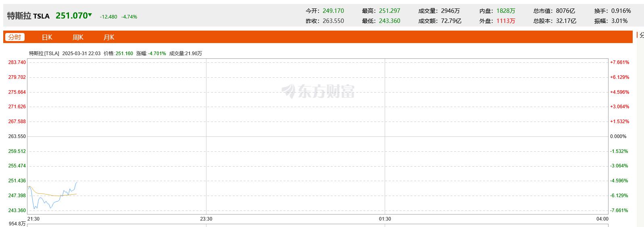Viewport: 644px width, 227px height.
Task: Click the 255.474 price axis label
Action: coord(17,166)
